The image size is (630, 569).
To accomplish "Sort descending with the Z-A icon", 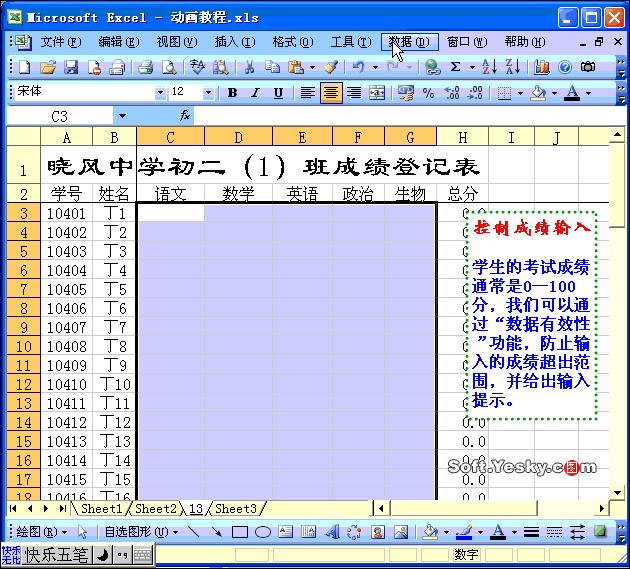I will coord(513,67).
